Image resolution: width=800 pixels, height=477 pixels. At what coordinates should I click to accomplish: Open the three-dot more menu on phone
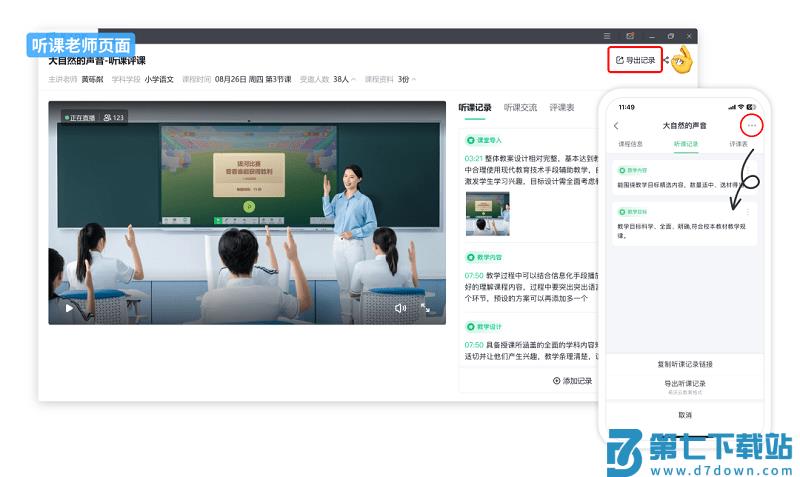tap(752, 125)
